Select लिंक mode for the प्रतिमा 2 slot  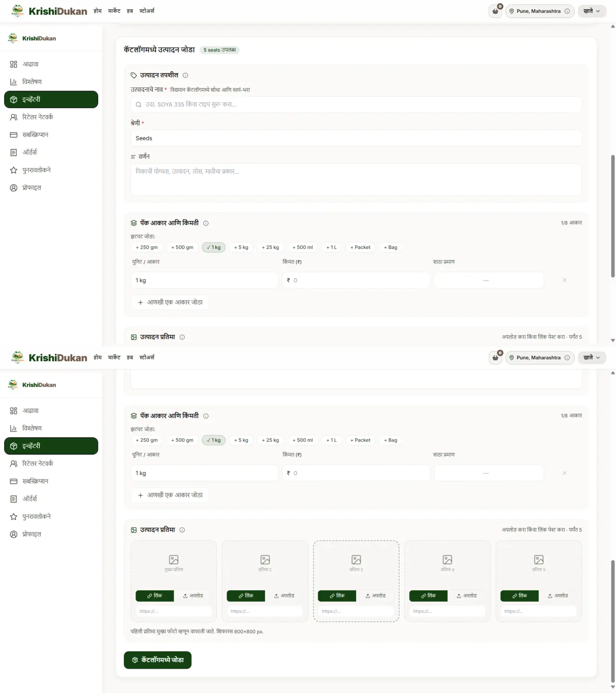pyautogui.click(x=246, y=596)
